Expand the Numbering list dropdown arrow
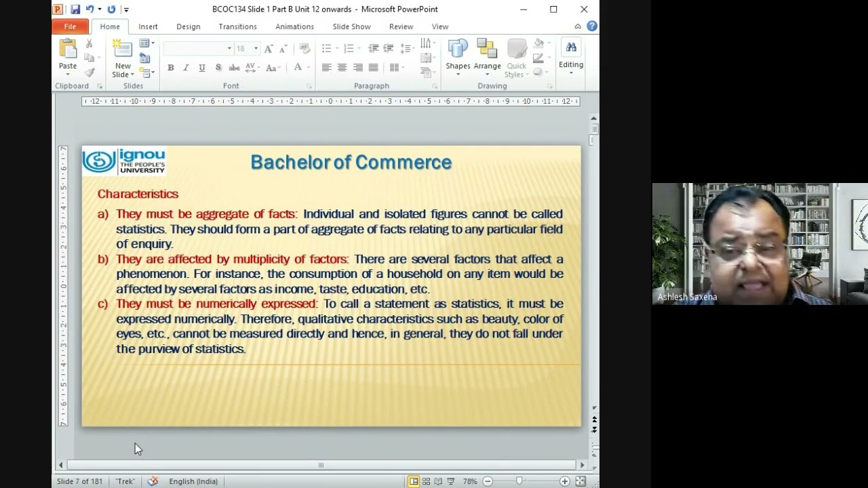Viewport: 868px width, 488px height. (x=359, y=49)
